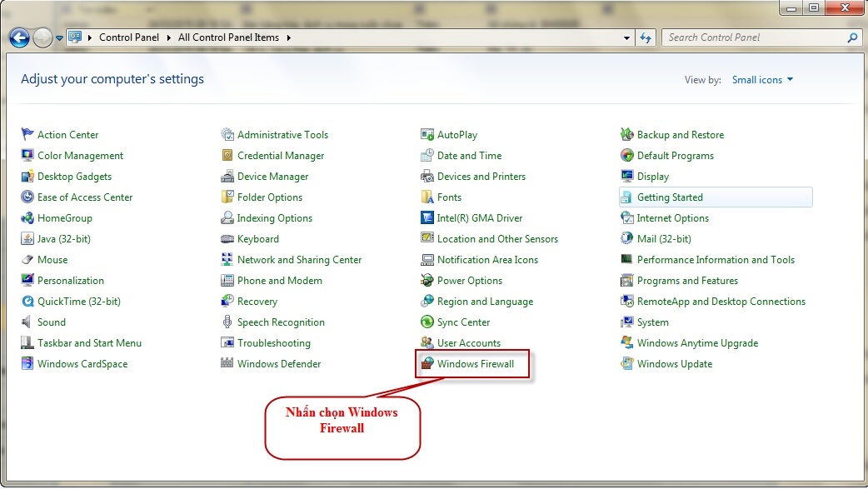This screenshot has height=489, width=868.
Task: Click the greyed Forward navigation button
Action: click(42, 37)
